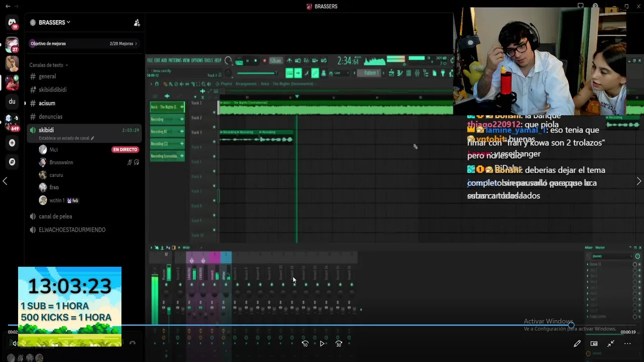Viewport: 644px width, 362px height.
Task: Toggle FL Studio metronome icon
Action: coord(289,61)
